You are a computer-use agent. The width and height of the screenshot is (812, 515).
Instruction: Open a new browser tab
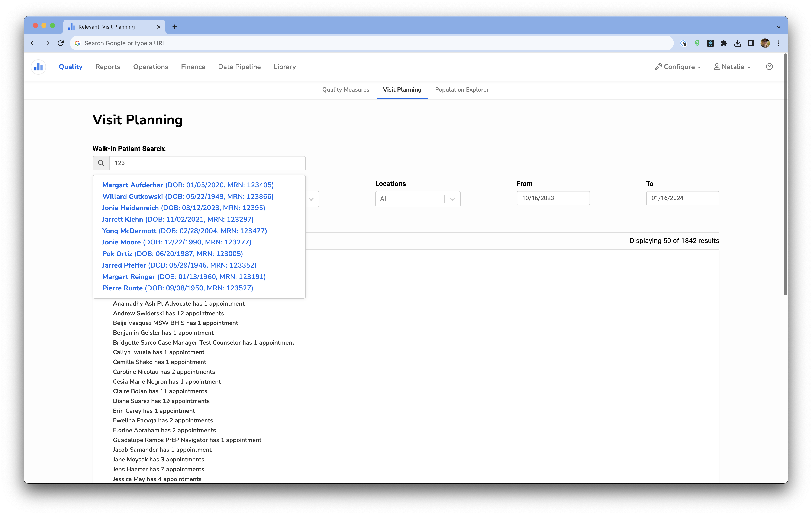(175, 27)
